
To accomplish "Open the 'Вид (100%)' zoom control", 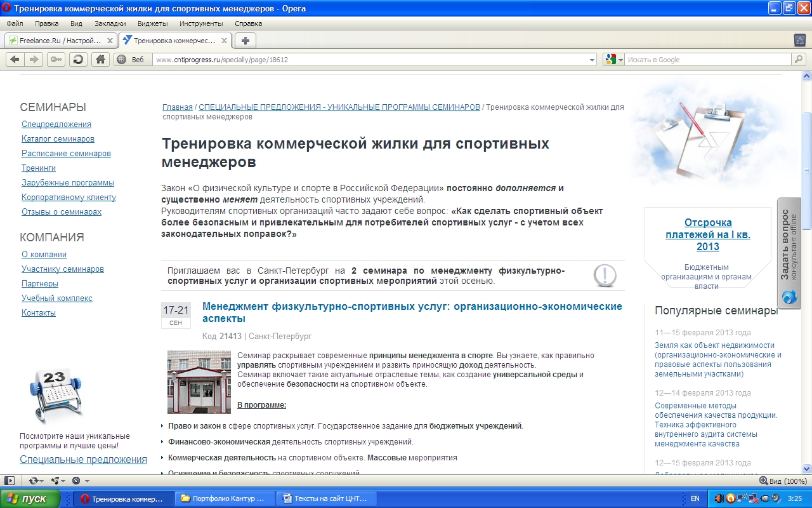I will pyautogui.click(x=783, y=481).
